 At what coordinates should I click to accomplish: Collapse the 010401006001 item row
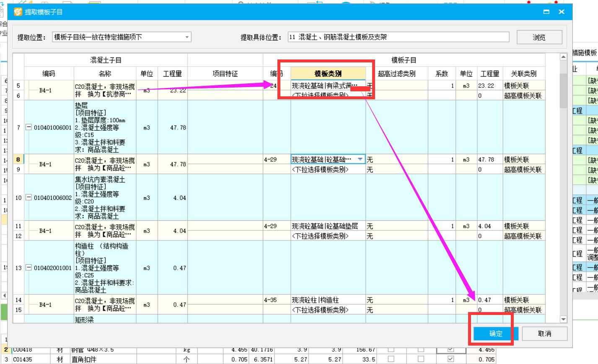(x=28, y=127)
